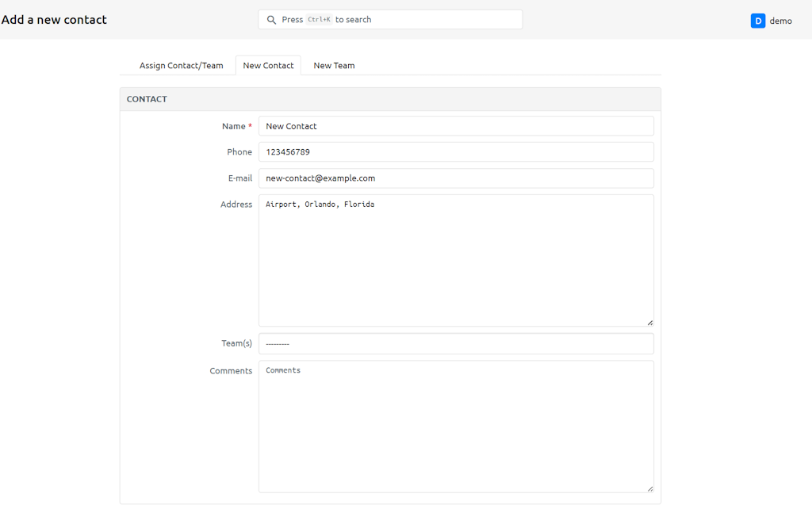Open the New Team tab

pos(334,66)
